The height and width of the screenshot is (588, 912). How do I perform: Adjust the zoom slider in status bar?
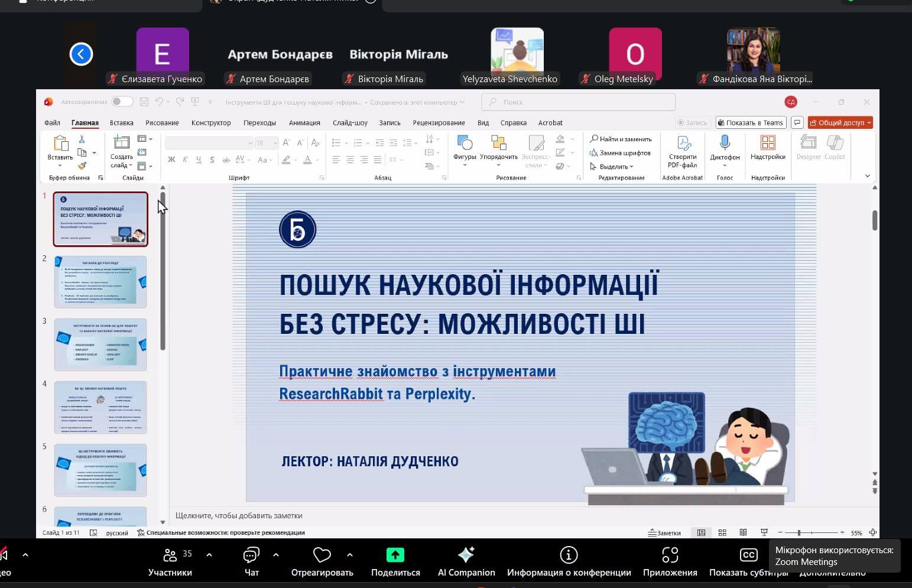pos(799,532)
